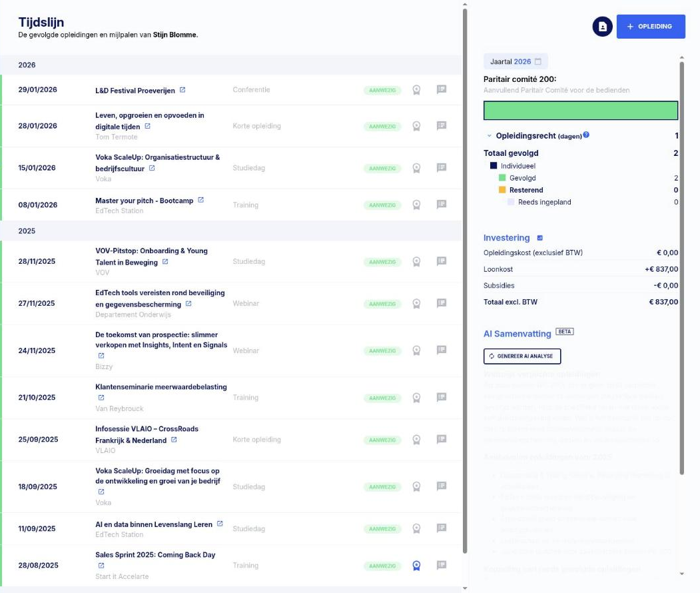
Task: Click Departement Onderwijs provider name
Action: (133, 314)
